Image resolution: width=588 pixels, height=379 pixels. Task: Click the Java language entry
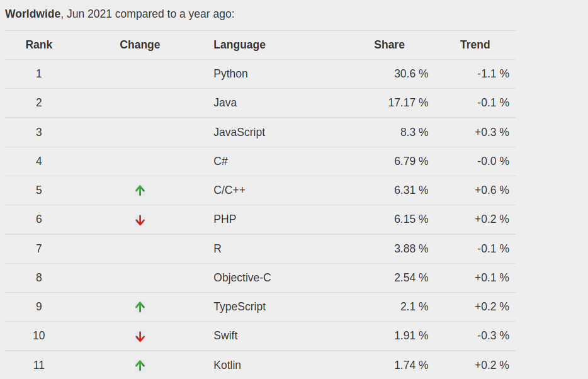(225, 103)
